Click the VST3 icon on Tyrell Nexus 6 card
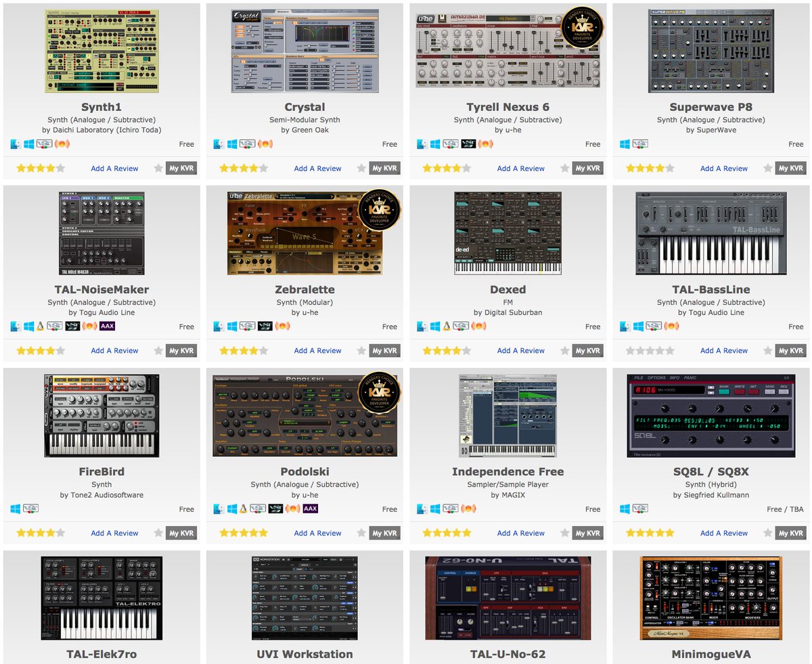Viewport: 812px width, 664px height. pos(468,144)
